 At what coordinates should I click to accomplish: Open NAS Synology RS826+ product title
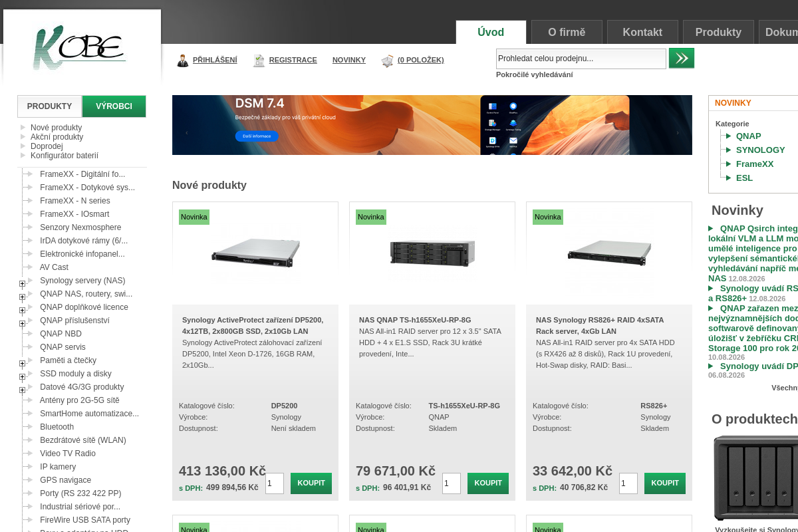(x=600, y=325)
